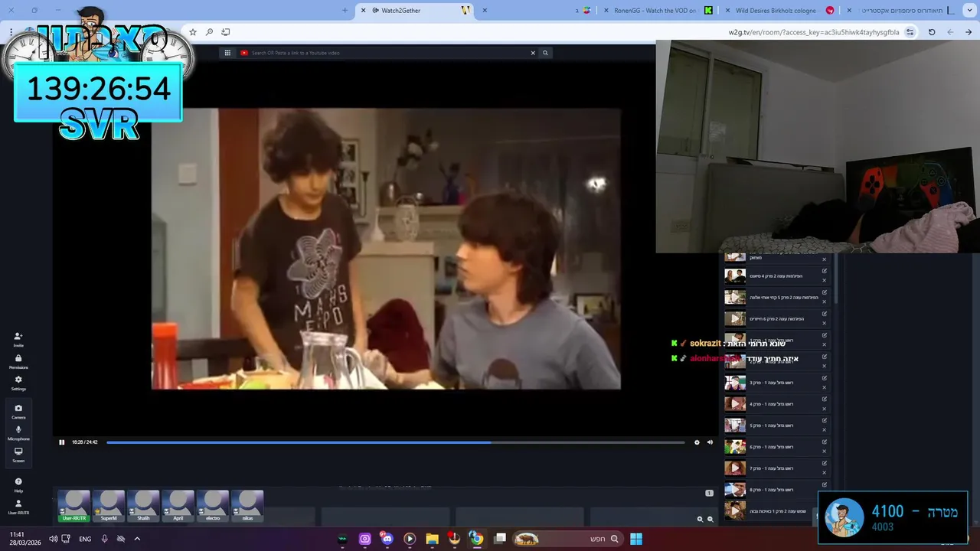980x551 pixels.
Task: Focus the YouTube video search field
Action: click(389, 53)
